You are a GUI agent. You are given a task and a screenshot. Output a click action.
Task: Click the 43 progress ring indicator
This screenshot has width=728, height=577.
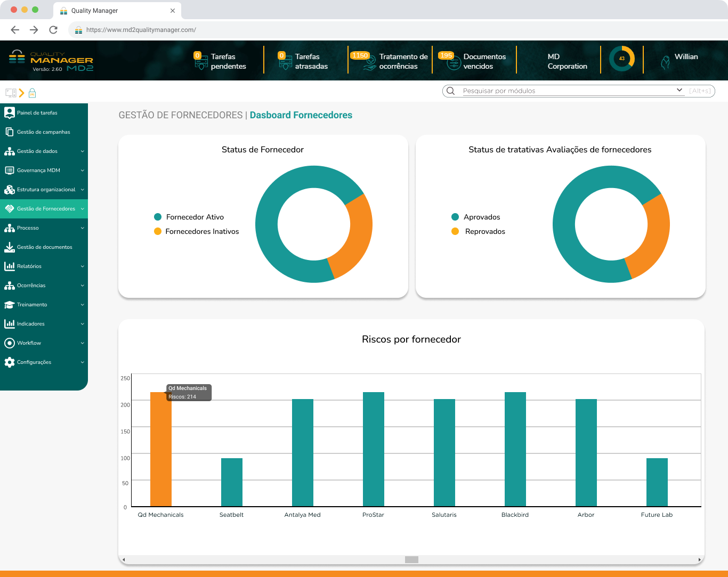point(622,59)
